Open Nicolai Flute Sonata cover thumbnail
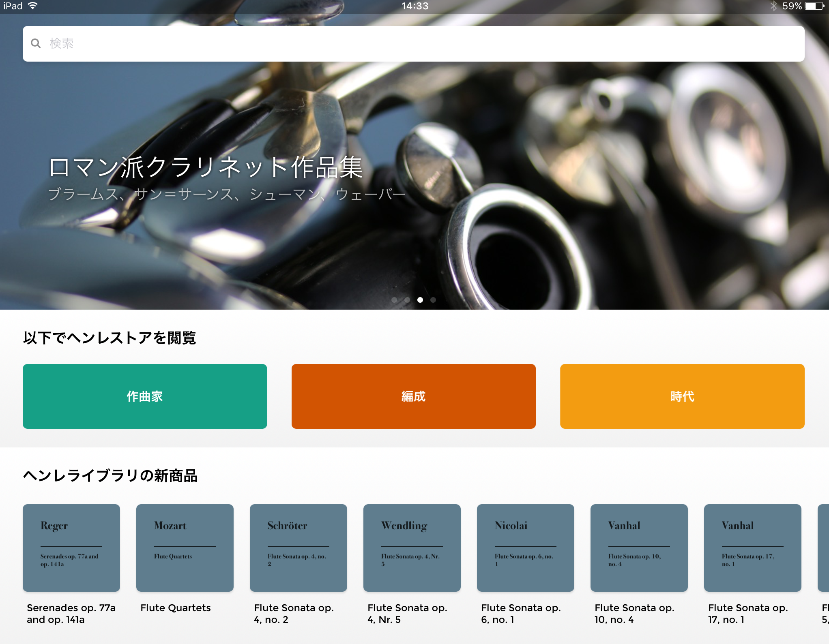829x644 pixels. pos(526,548)
